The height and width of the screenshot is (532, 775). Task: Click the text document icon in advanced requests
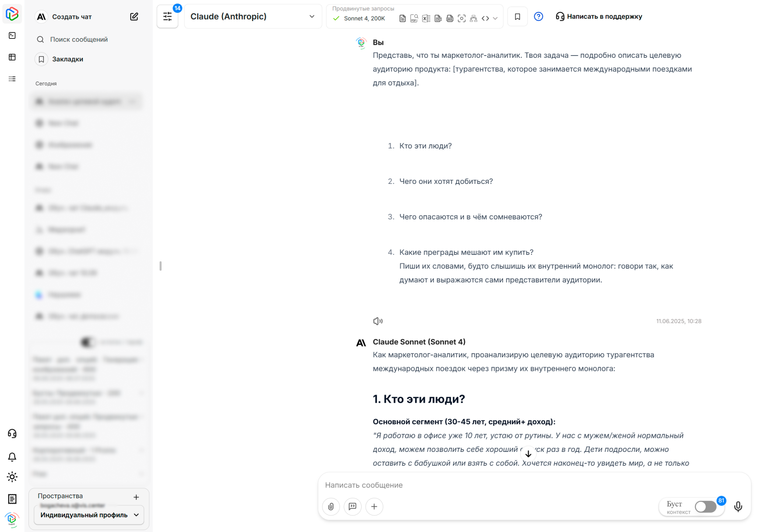point(402,18)
